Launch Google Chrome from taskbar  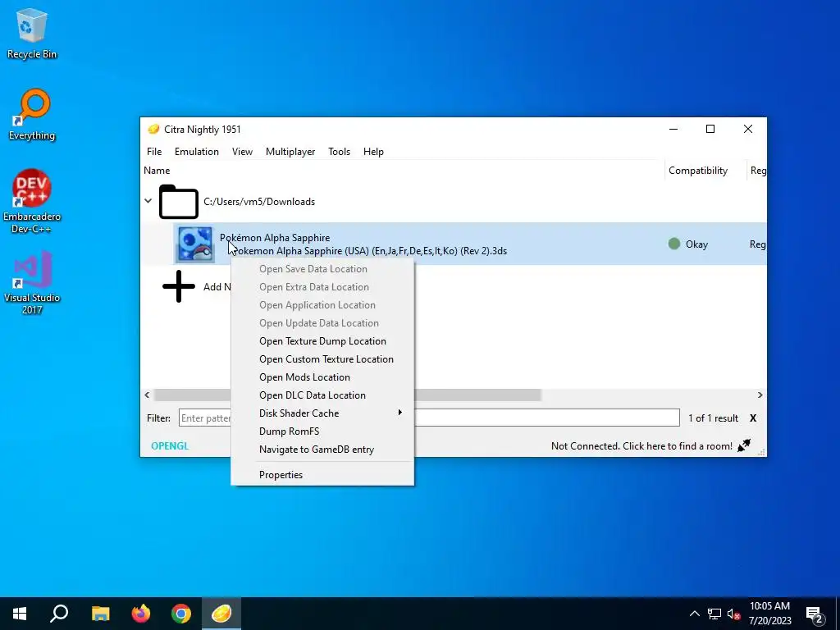point(181,614)
